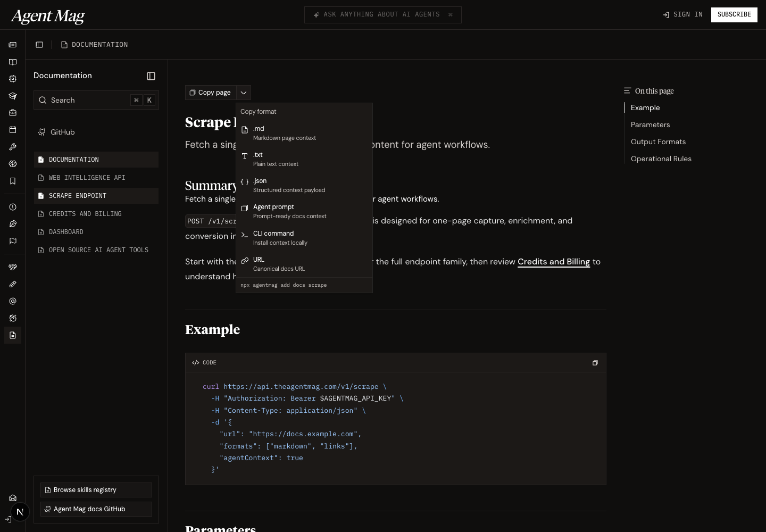Collapse the Documentation panel
The width and height of the screenshot is (766, 532).
tap(151, 76)
